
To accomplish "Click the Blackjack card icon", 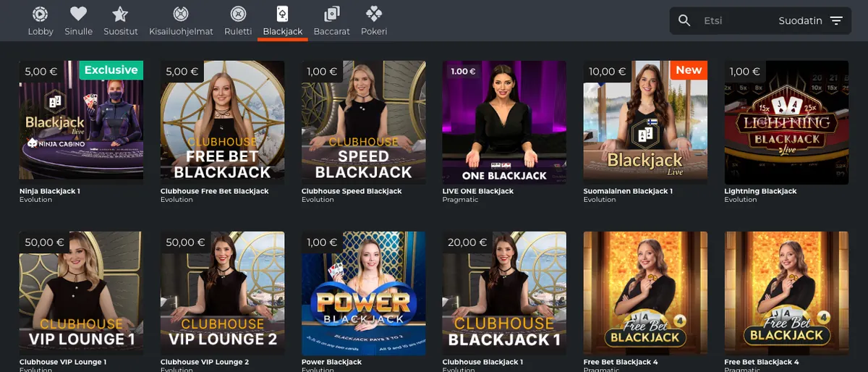I will [283, 14].
